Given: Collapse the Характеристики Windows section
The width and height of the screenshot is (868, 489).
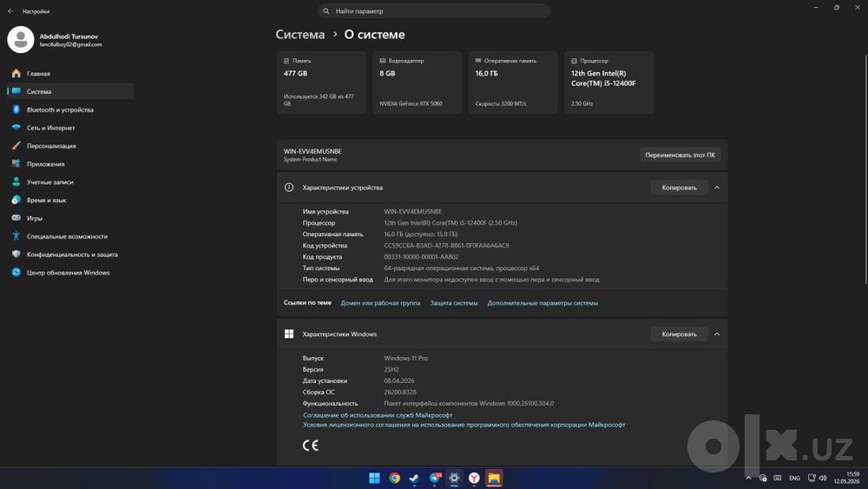Looking at the screenshot, I should click(717, 334).
